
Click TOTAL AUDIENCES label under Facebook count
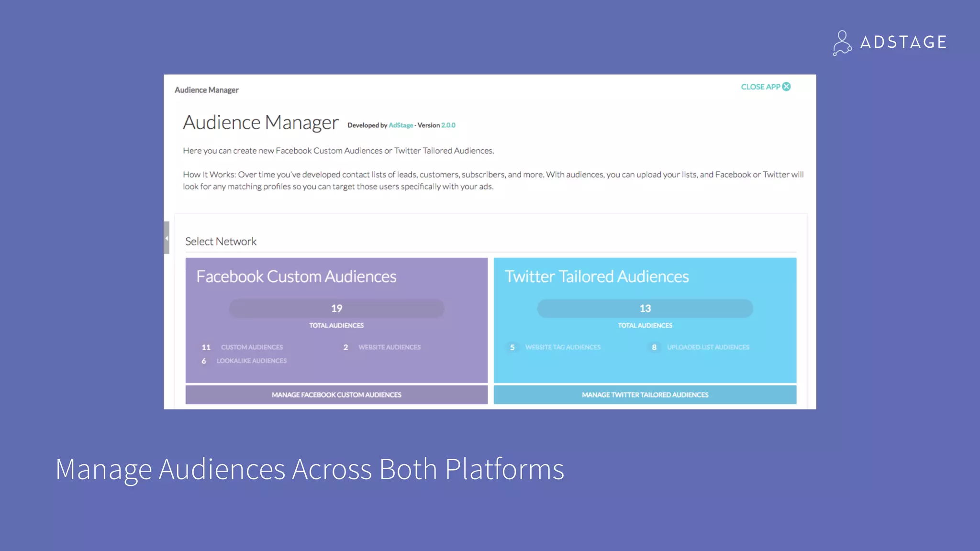(x=336, y=325)
